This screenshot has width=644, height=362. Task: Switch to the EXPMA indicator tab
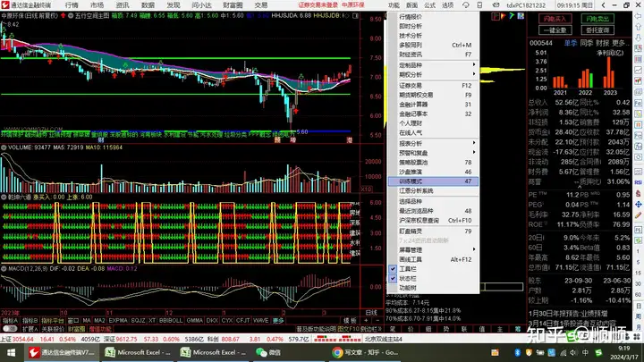[x=117, y=320]
